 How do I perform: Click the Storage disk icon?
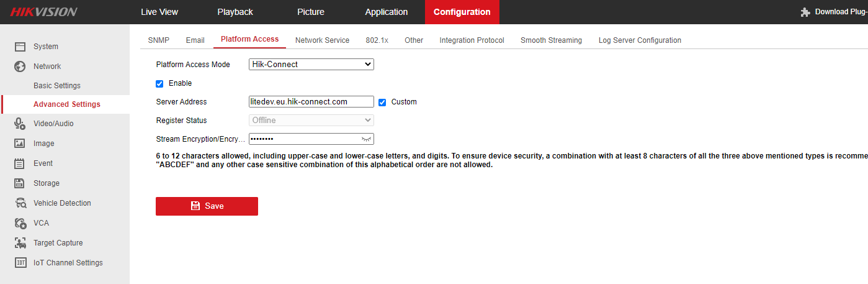(20, 183)
